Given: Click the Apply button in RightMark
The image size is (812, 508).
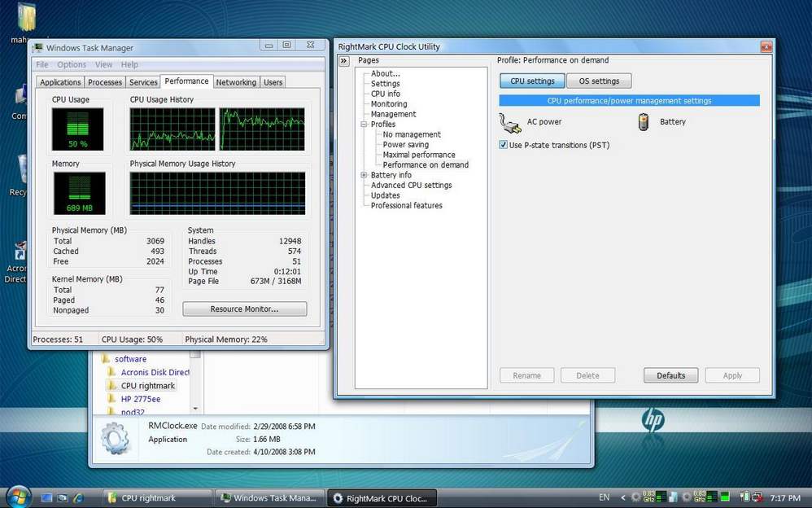Looking at the screenshot, I should 732,375.
